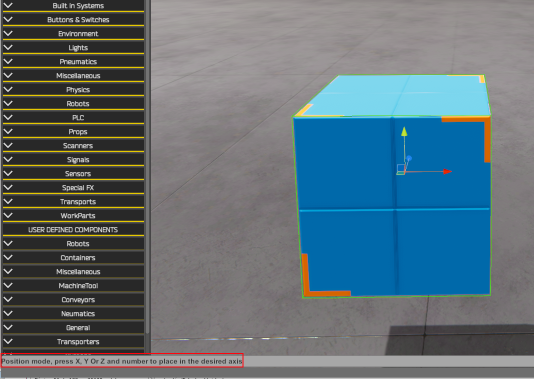Viewport: 534px width, 379px height.
Task: Select the gizmo plane handle square
Action: (400, 169)
